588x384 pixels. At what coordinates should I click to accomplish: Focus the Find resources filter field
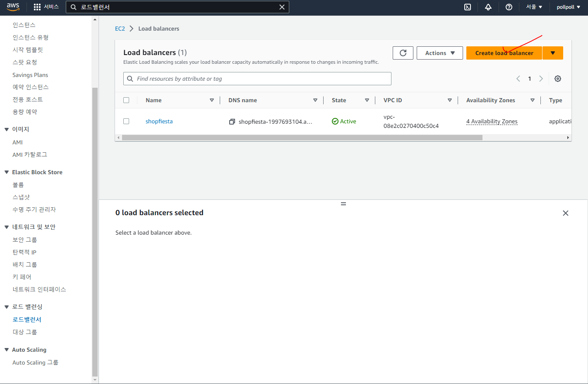tap(257, 79)
